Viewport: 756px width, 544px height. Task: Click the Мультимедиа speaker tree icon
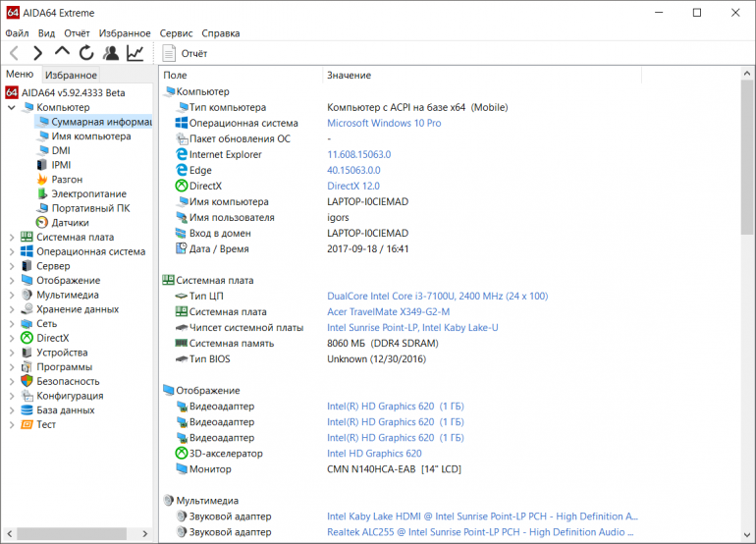[27, 295]
